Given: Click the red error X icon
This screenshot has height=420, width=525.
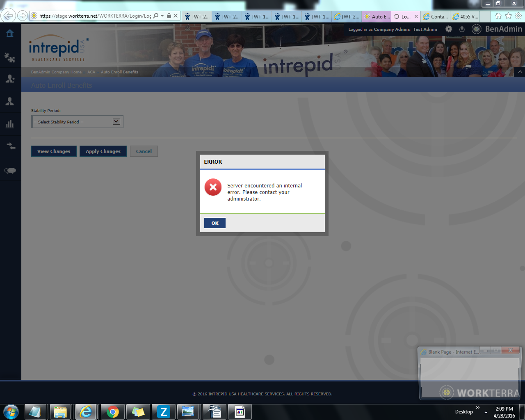Looking at the screenshot, I should coord(213,187).
